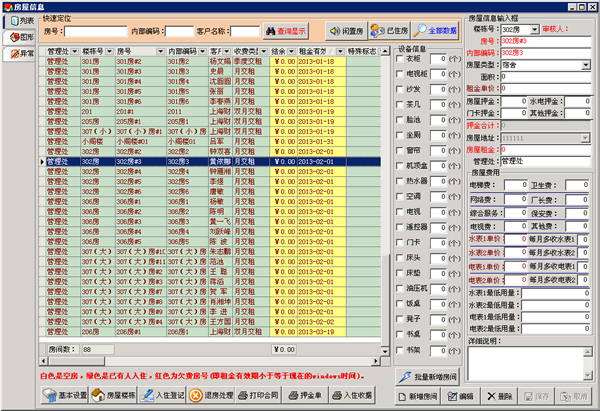The image size is (600, 411).
Task: Click 编辑 pencil icon
Action: point(452,396)
